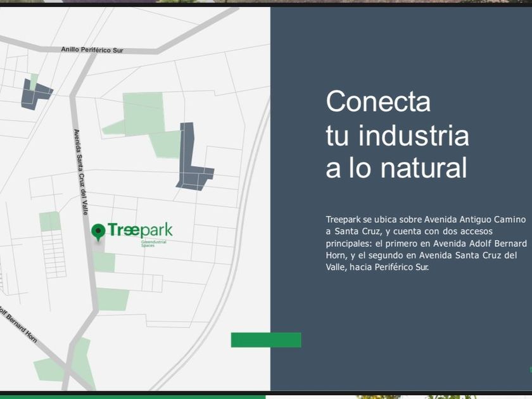Click the 'a lo natural' headline line

coord(396,168)
